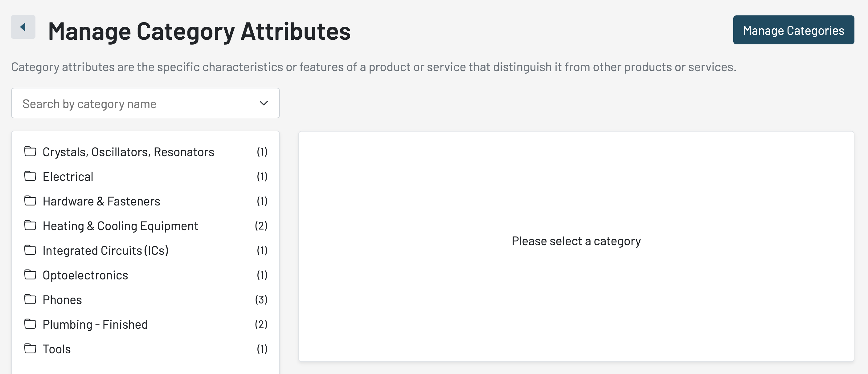Click the Tools folder icon
The image size is (868, 374).
(30, 349)
